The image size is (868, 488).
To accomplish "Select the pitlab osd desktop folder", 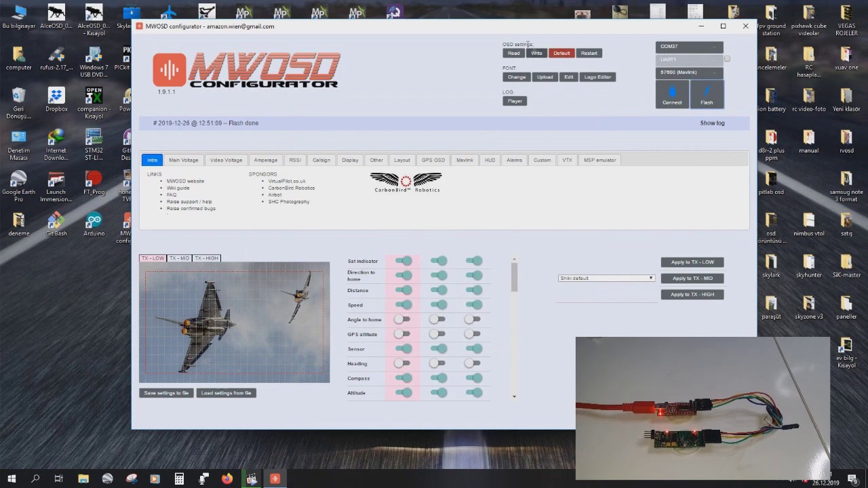I will pyautogui.click(x=771, y=183).
